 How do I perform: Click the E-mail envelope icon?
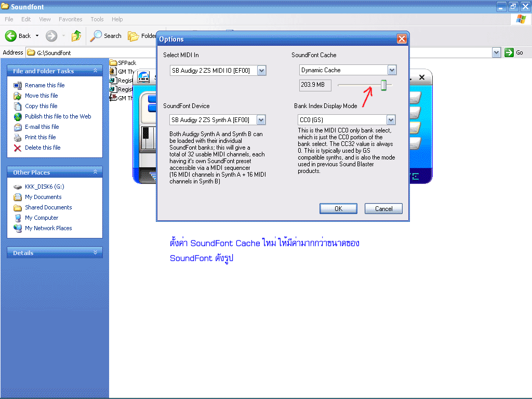pyautogui.click(x=18, y=127)
